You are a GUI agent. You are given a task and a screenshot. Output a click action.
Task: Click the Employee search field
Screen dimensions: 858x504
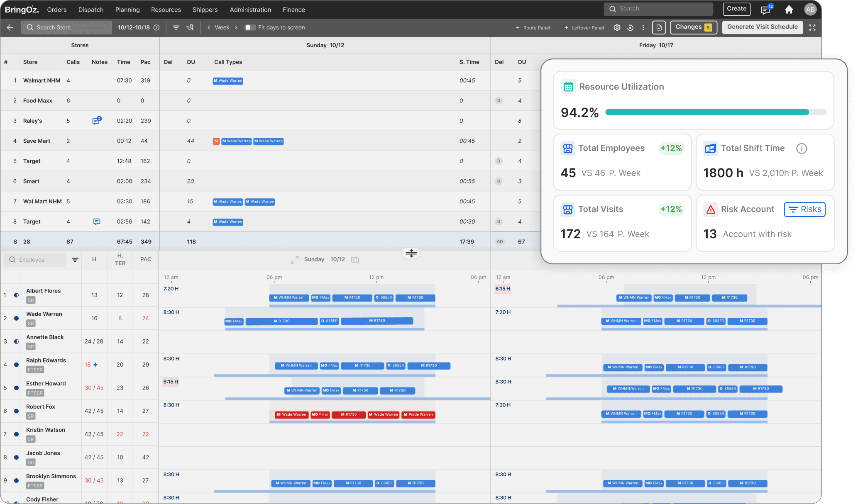pyautogui.click(x=35, y=260)
